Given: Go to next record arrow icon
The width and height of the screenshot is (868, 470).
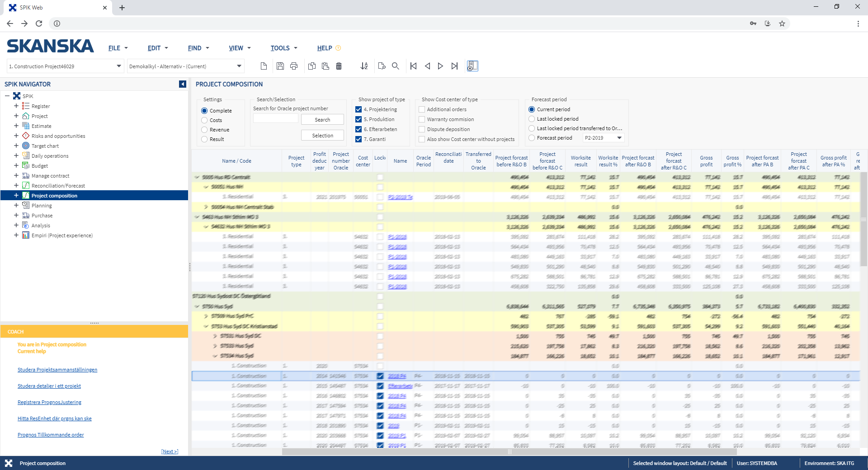Looking at the screenshot, I should point(440,66).
